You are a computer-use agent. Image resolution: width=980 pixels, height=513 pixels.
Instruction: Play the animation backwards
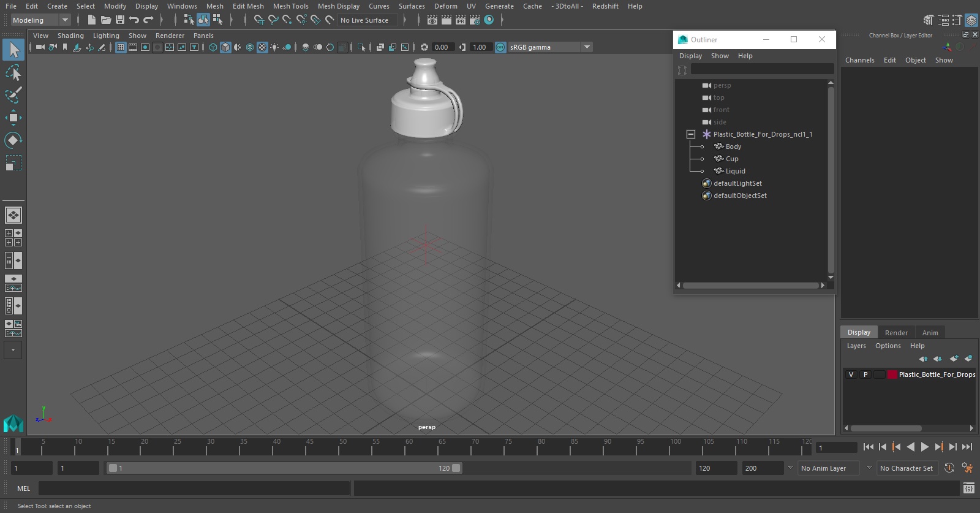point(911,447)
